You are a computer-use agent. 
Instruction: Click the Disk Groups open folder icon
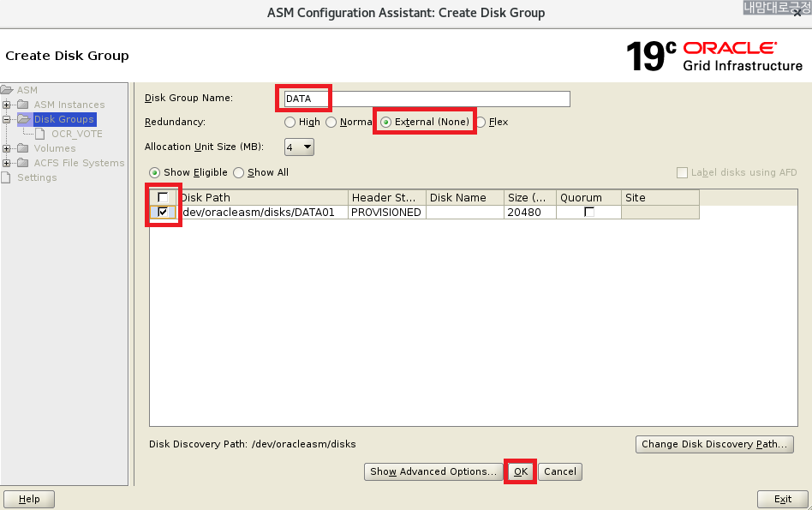[24, 119]
